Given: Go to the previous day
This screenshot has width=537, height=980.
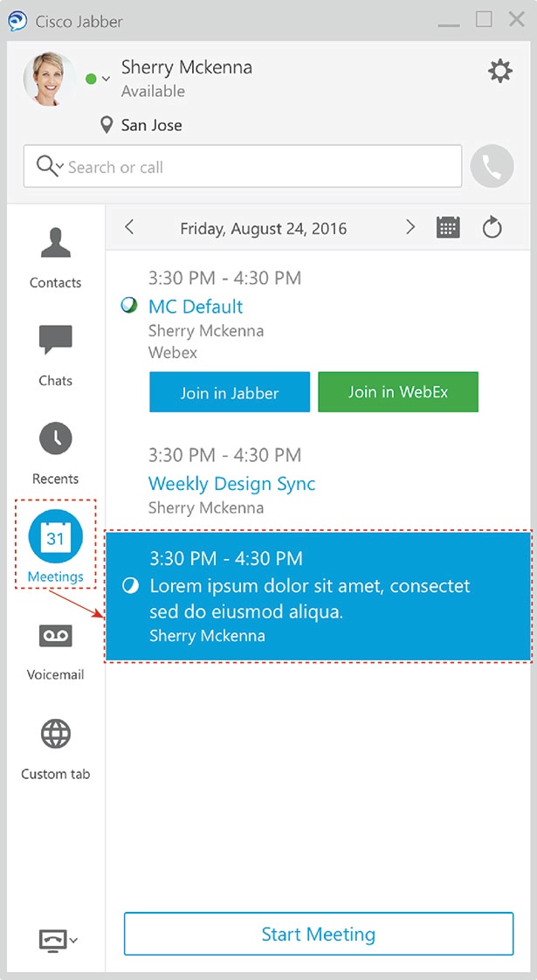Looking at the screenshot, I should (129, 227).
